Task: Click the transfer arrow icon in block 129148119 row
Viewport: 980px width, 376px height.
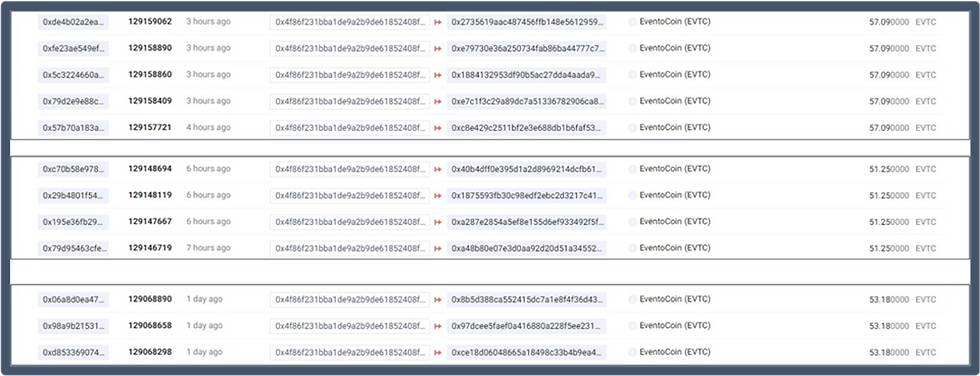Action: (438, 195)
